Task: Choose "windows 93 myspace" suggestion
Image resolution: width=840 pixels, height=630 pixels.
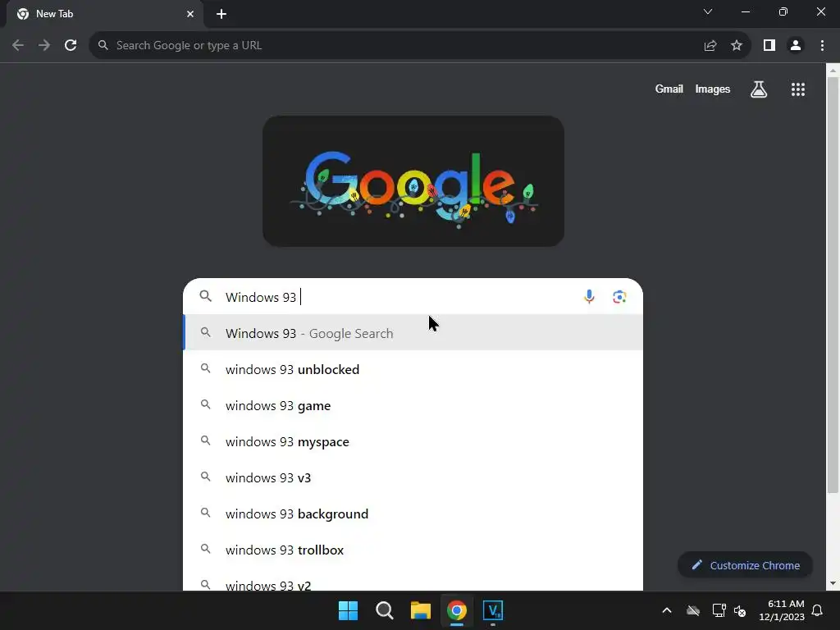Action: [413, 441]
